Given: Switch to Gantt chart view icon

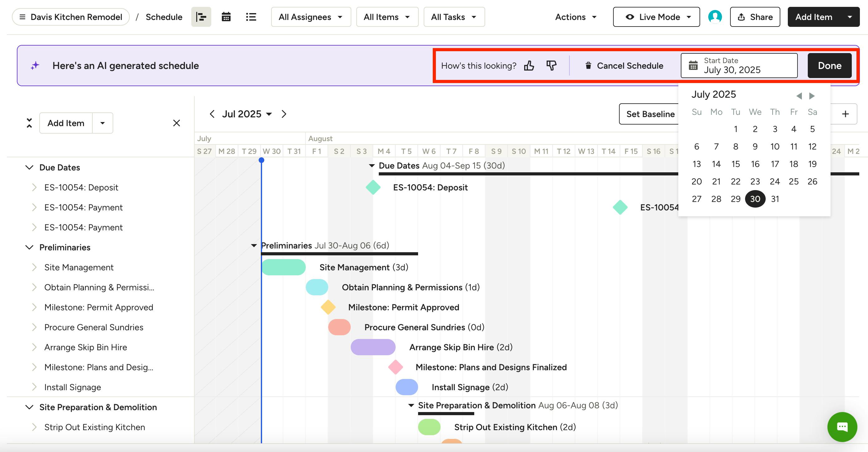Looking at the screenshot, I should pos(201,17).
